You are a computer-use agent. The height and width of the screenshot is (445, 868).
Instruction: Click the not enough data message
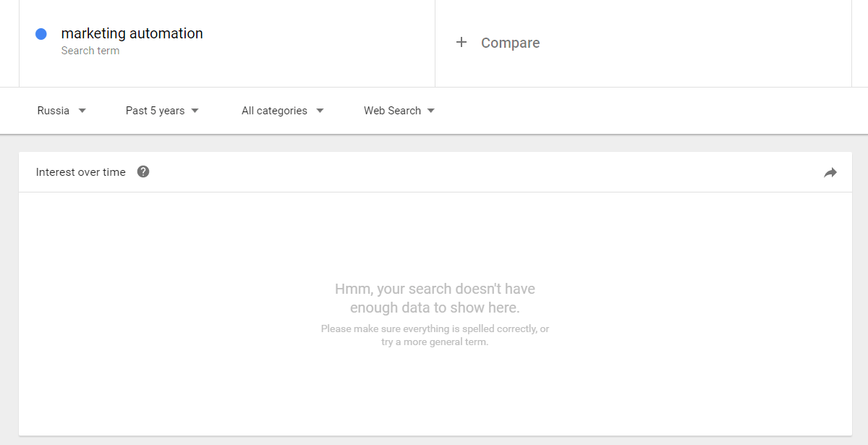point(435,298)
